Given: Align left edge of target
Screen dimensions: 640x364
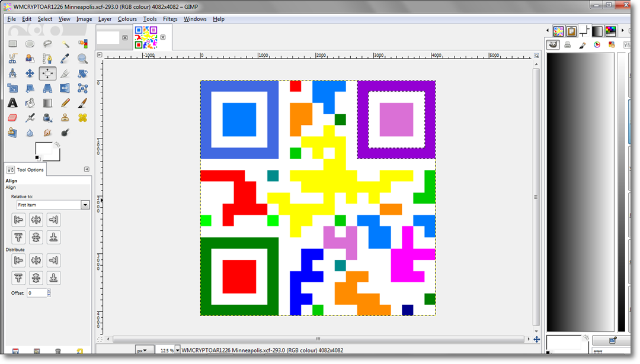Looking at the screenshot, I should click(18, 220).
